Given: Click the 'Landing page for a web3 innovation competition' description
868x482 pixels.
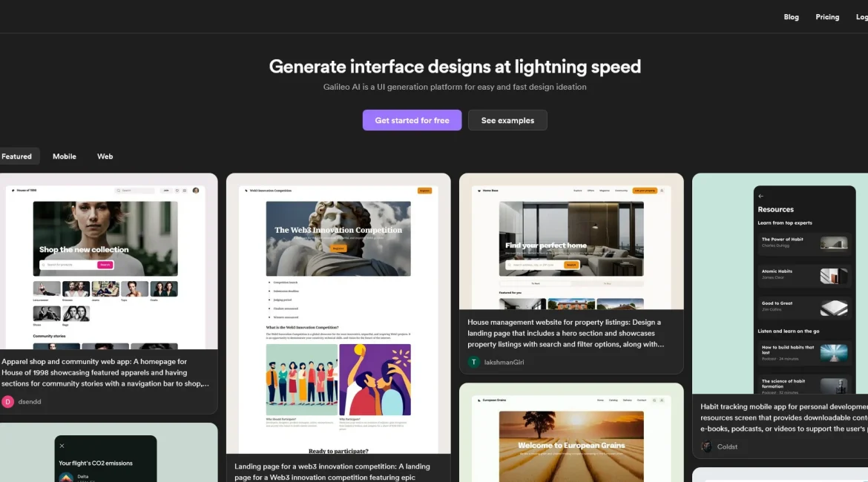Looking at the screenshot, I should (332, 472).
